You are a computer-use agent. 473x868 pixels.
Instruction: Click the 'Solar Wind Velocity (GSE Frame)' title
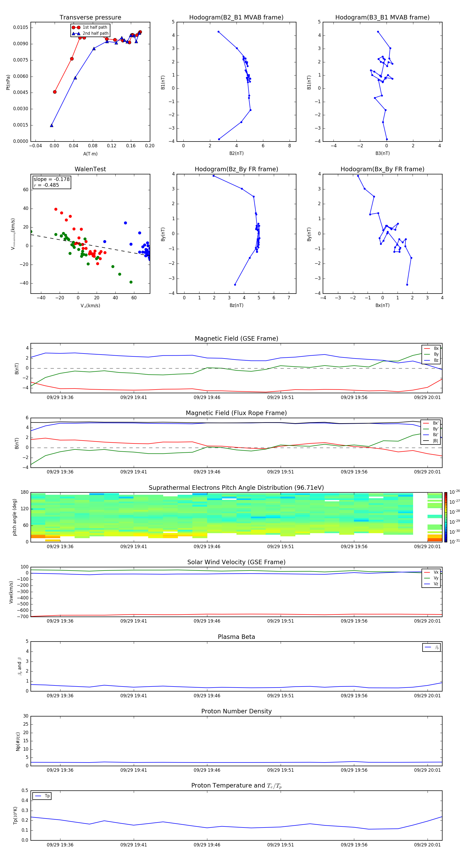tap(236, 562)
